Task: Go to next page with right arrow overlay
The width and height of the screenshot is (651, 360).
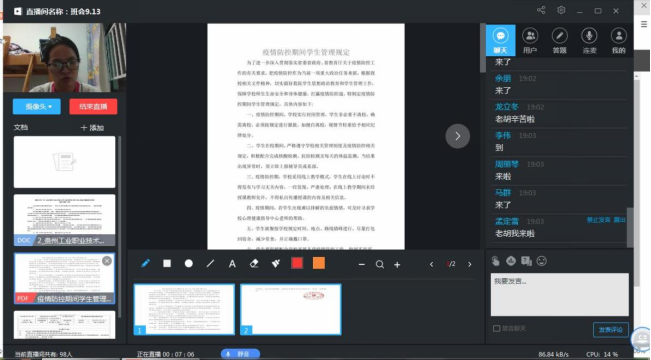Action: point(458,136)
